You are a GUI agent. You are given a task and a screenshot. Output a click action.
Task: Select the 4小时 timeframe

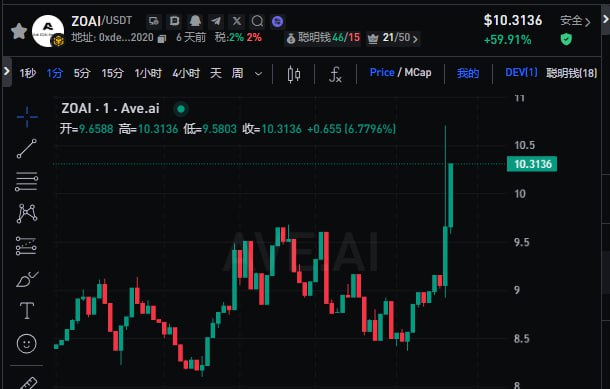pyautogui.click(x=186, y=73)
